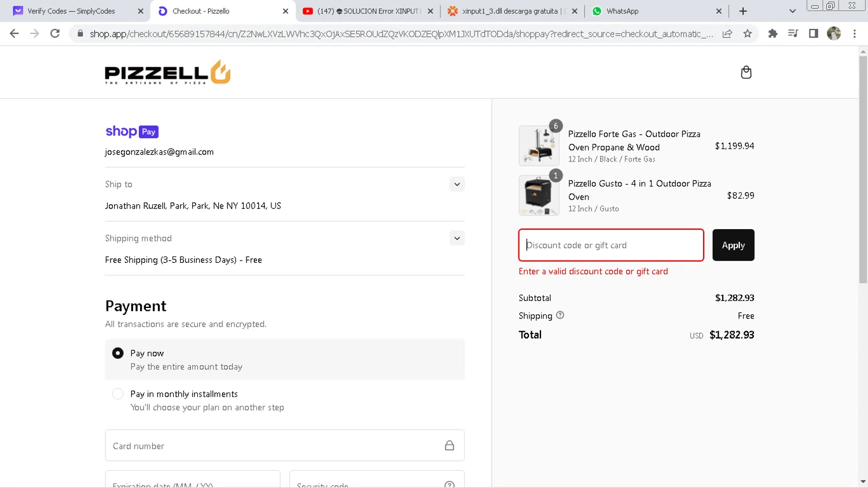The height and width of the screenshot is (488, 868).
Task: Share this page via share icon
Action: [727, 34]
